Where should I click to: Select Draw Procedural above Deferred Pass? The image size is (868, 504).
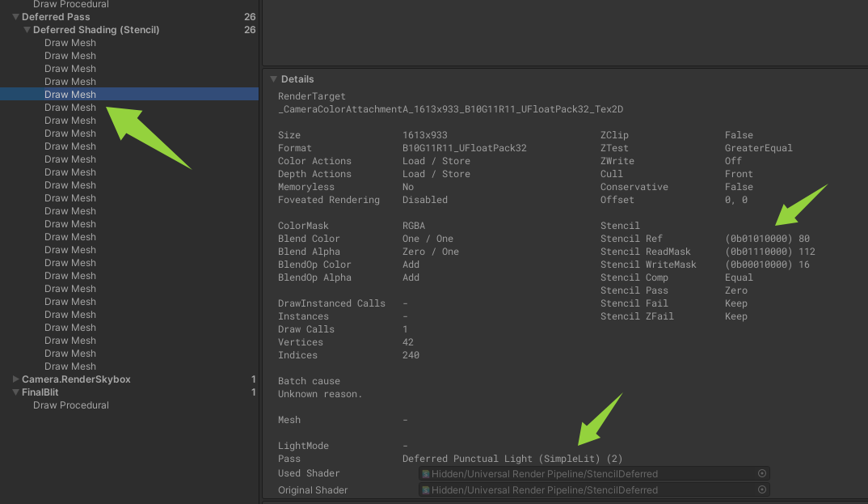tap(70, 5)
